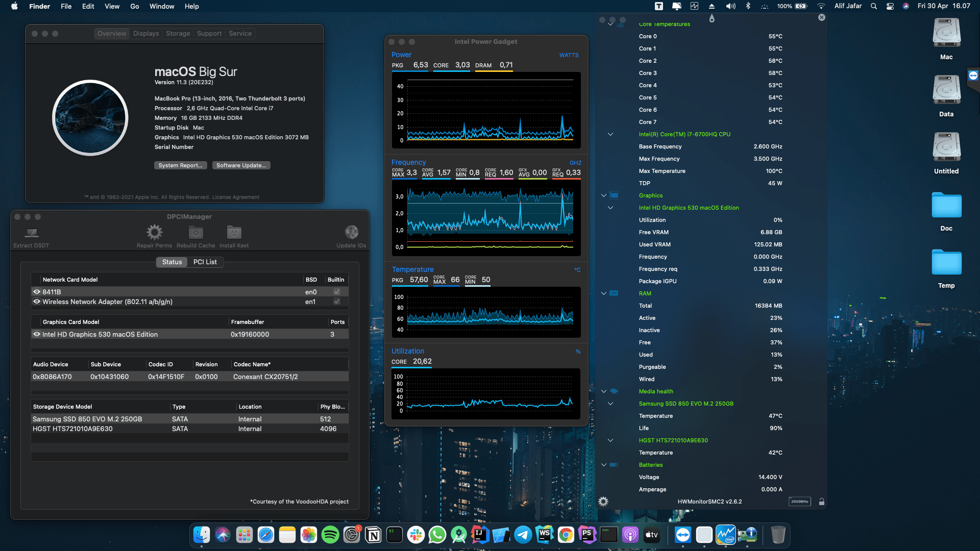
Task: Select the Status tab in DPCIManager
Action: coord(172,262)
